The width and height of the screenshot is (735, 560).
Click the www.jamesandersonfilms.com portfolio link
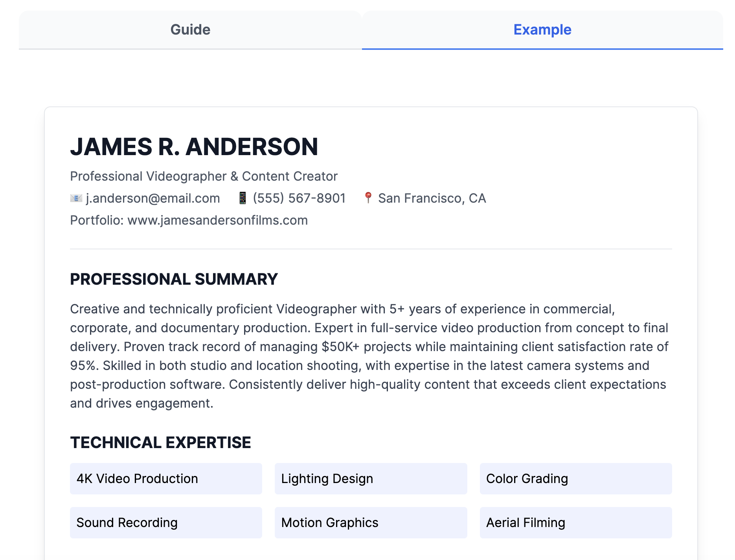[217, 220]
